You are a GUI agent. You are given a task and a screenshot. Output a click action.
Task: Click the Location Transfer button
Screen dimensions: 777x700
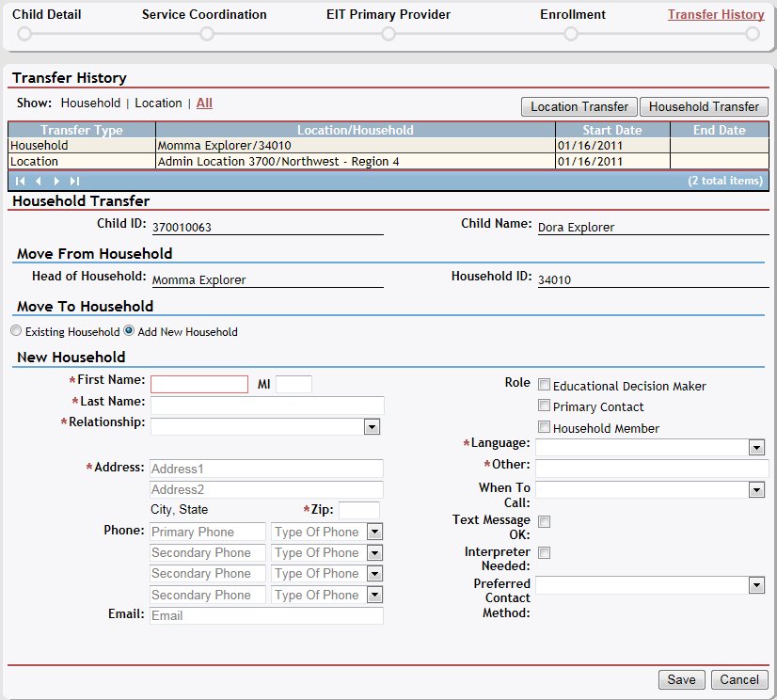pos(579,107)
